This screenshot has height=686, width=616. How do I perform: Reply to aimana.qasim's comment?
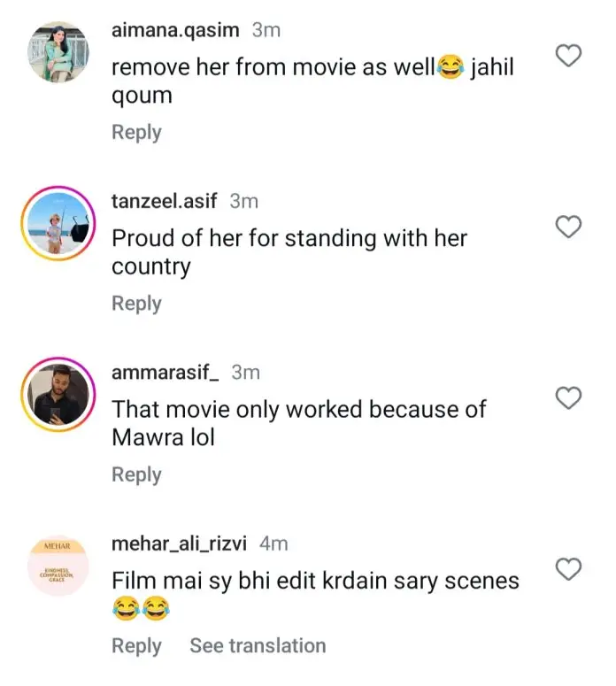coord(136,132)
